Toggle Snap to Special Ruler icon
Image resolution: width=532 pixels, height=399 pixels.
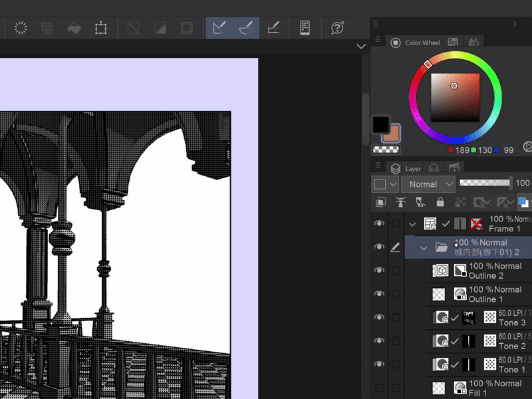click(245, 28)
